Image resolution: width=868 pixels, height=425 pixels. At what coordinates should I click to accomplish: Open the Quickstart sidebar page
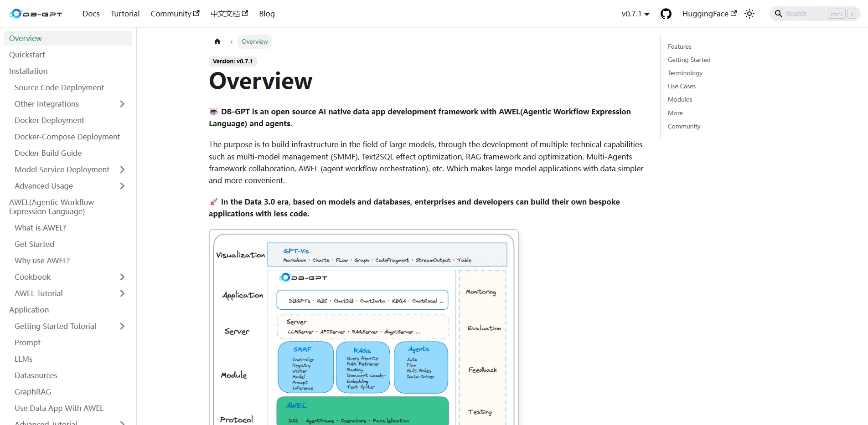click(27, 54)
